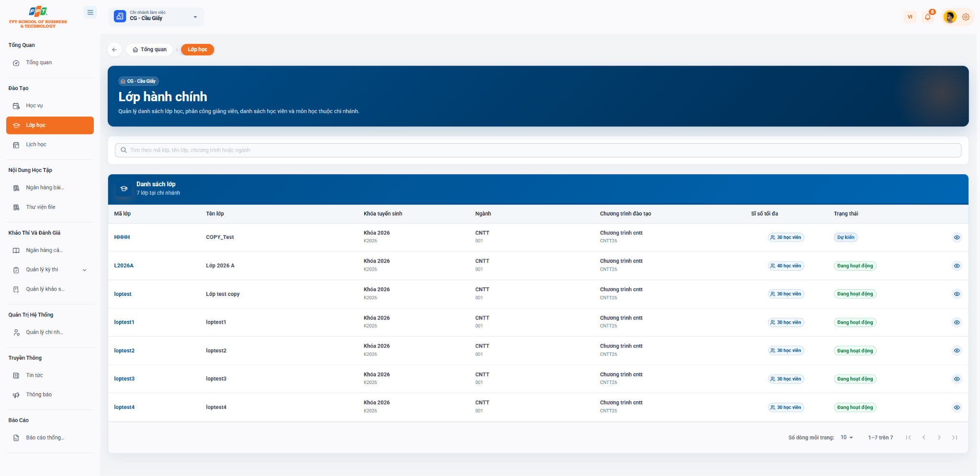Screen dimensions: 980x476
Task: Click the graduation cap list icon
Action: (x=124, y=189)
